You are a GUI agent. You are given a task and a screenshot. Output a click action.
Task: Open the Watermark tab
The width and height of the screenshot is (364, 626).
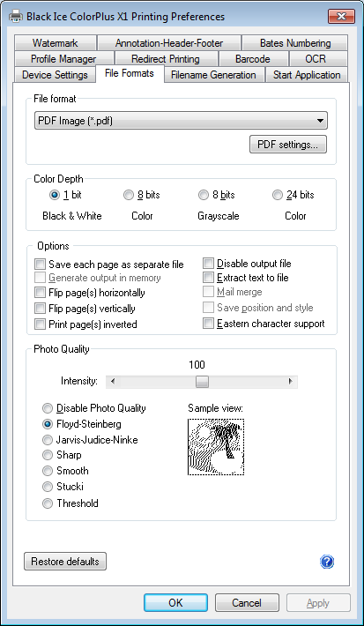(55, 42)
